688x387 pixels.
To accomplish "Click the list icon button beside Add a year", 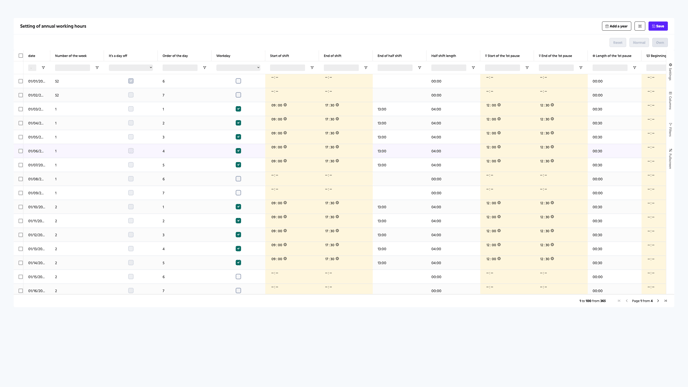I will (x=640, y=26).
